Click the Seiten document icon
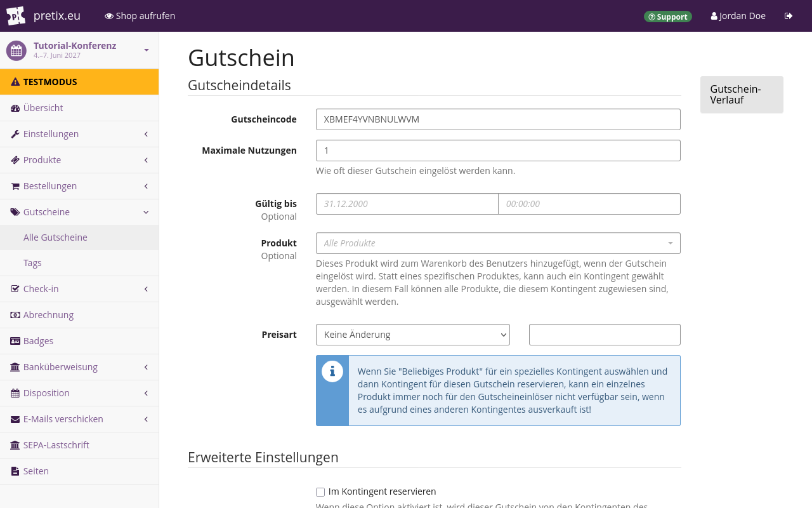The image size is (812, 508). pyautogui.click(x=15, y=471)
